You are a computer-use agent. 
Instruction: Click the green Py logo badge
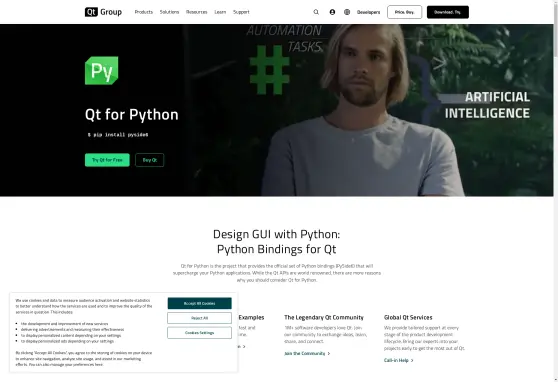101,70
